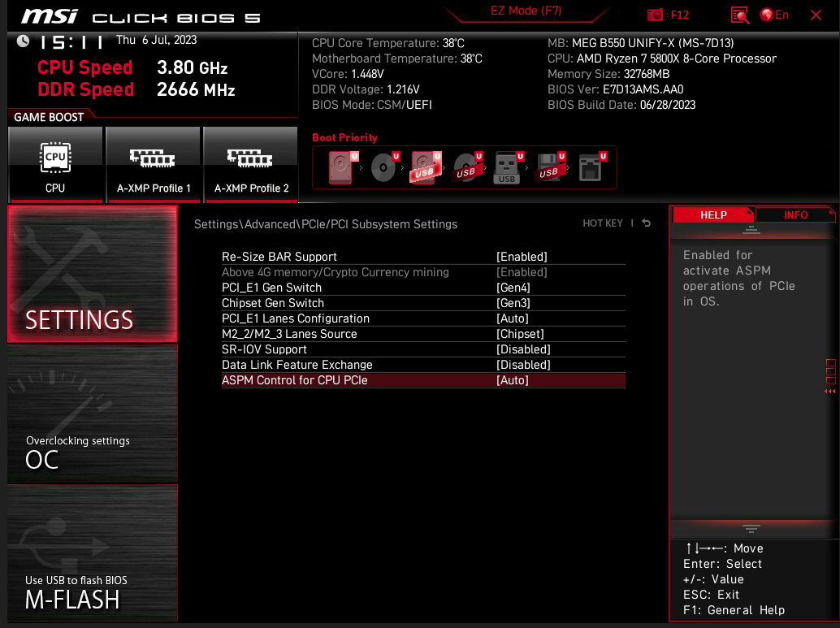Screen dimensions: 840x628
Task: Click the back arrow icon beside HOT KEY
Action: pyautogui.click(x=647, y=223)
